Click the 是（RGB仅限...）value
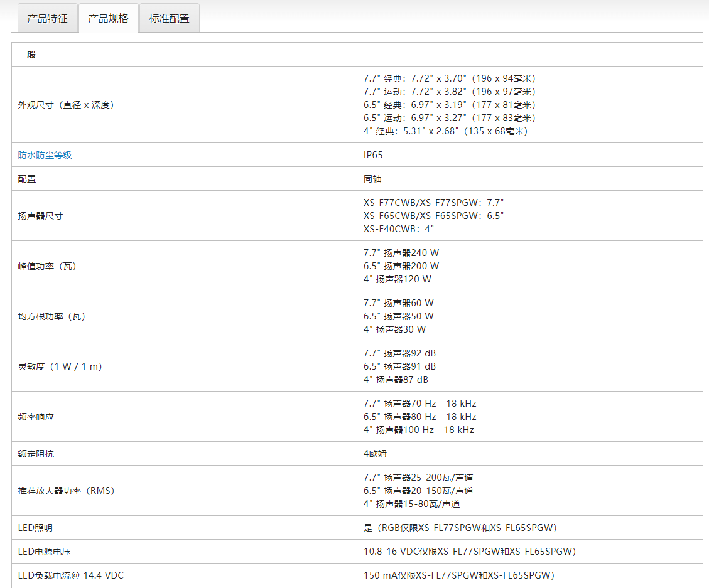This screenshot has width=709, height=588. [460, 528]
